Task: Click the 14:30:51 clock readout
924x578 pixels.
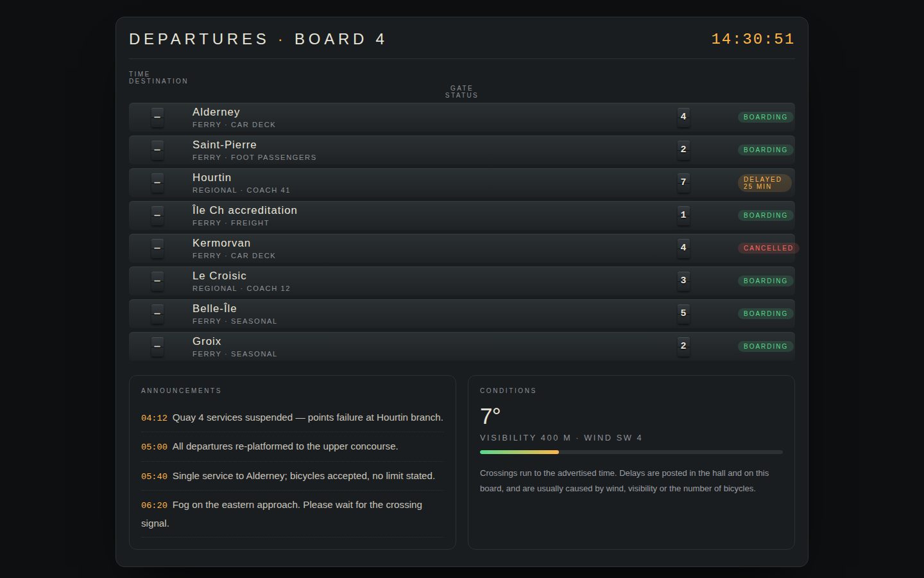Action: 753,39
